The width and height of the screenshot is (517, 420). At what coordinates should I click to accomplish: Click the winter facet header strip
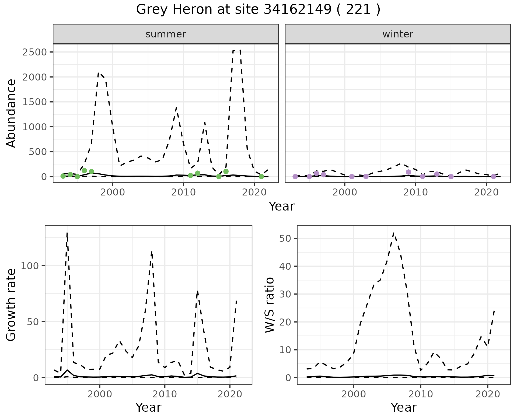pos(397,34)
